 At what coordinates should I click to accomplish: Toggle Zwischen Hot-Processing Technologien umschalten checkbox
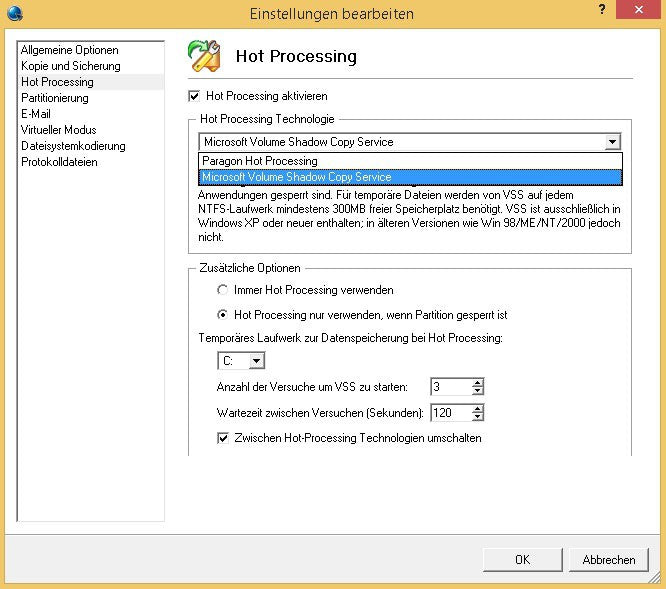pos(223,438)
